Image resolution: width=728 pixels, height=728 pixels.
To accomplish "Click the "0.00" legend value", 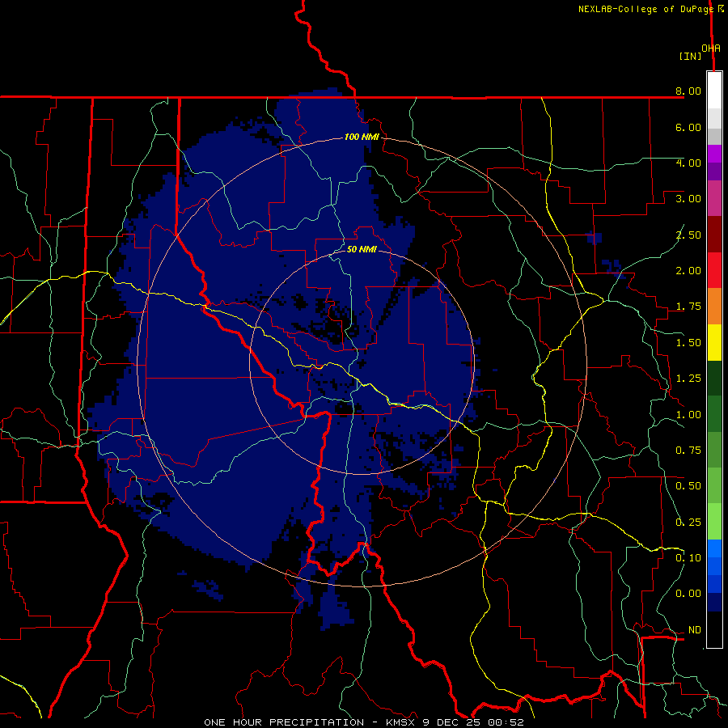I will pyautogui.click(x=688, y=594).
